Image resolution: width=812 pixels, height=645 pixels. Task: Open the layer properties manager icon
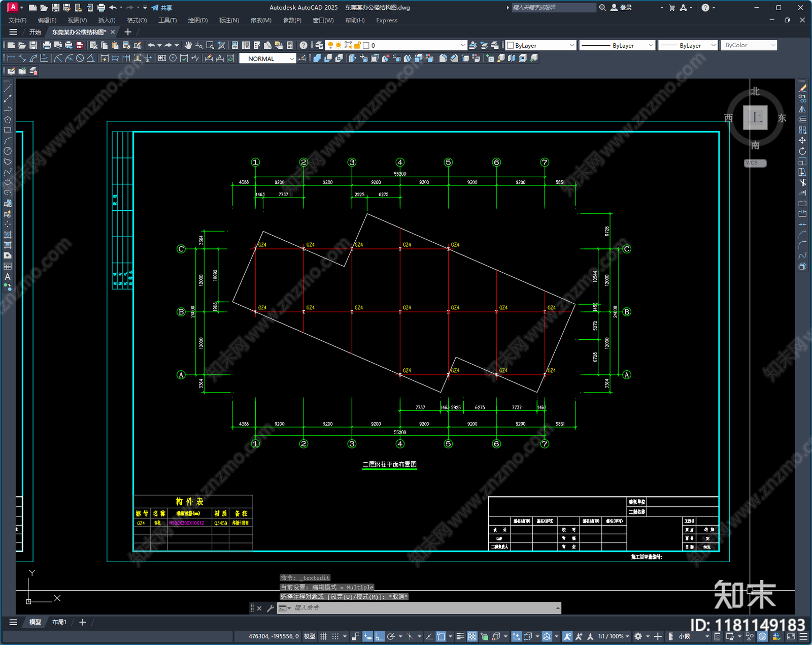319,45
